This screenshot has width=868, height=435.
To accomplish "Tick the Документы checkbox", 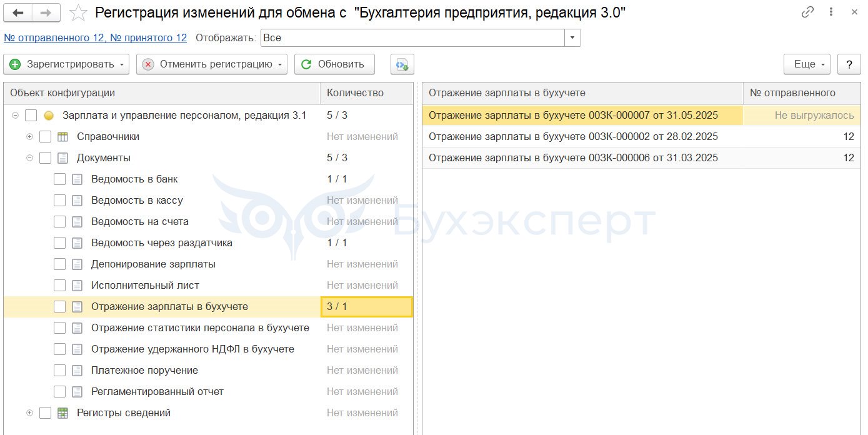I will point(45,158).
